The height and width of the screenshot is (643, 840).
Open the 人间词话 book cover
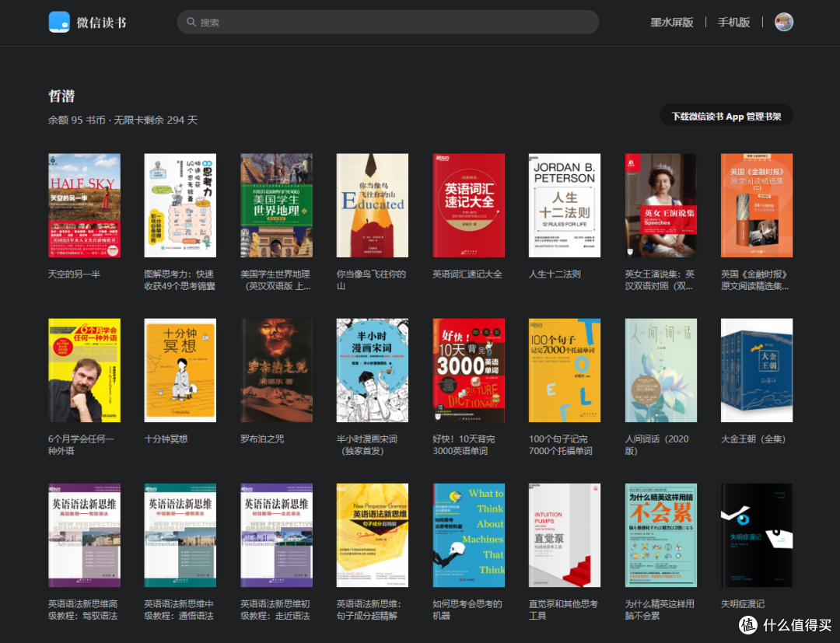pos(660,371)
